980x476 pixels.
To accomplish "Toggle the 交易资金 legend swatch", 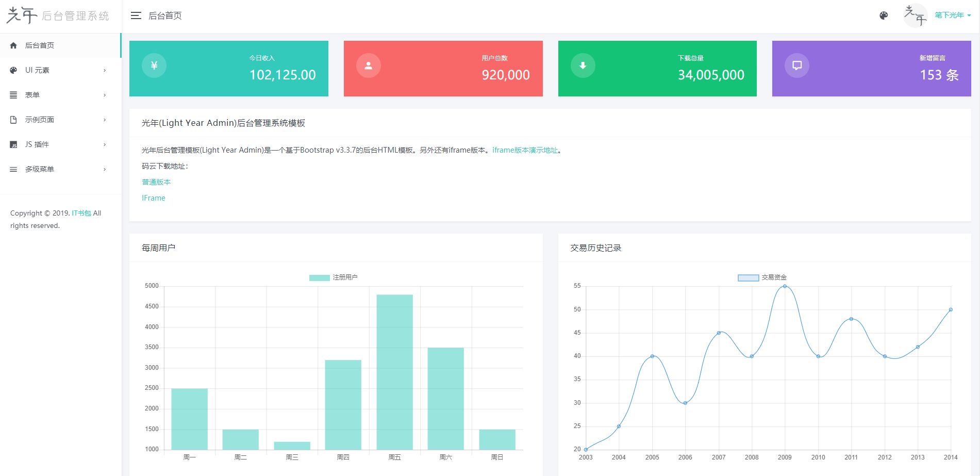I will pyautogui.click(x=748, y=278).
